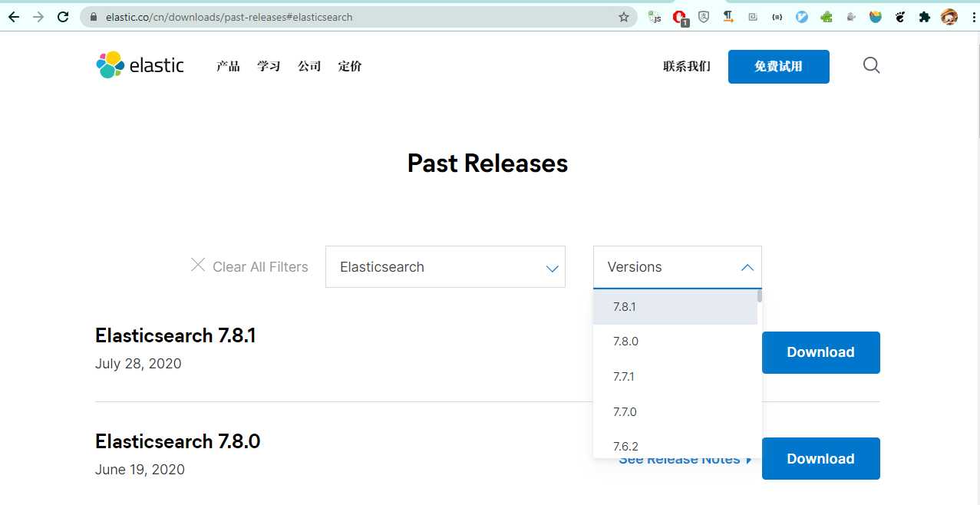Select version 7.7.1 in the list

click(675, 377)
